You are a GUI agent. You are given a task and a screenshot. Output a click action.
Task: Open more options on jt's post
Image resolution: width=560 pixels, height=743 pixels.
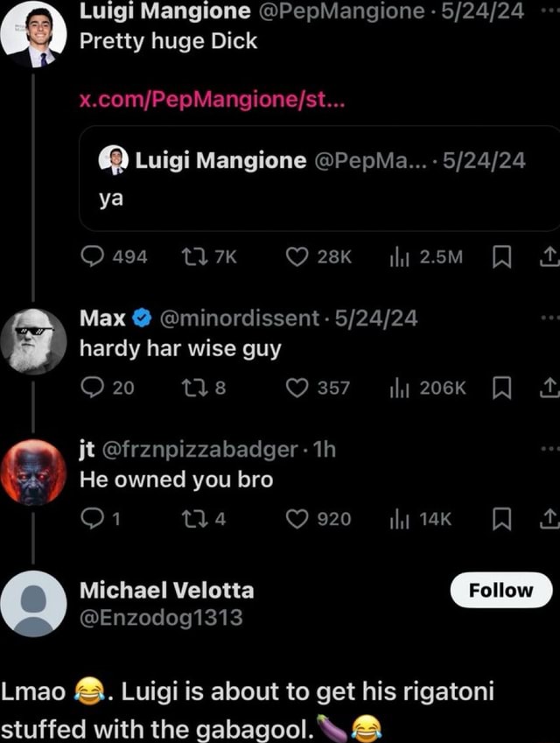(549, 448)
